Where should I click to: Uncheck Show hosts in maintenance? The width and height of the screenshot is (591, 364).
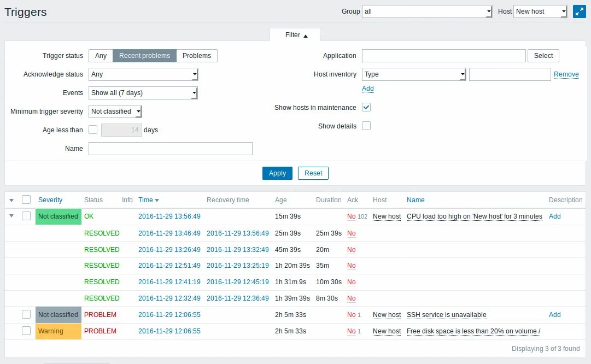[366, 107]
